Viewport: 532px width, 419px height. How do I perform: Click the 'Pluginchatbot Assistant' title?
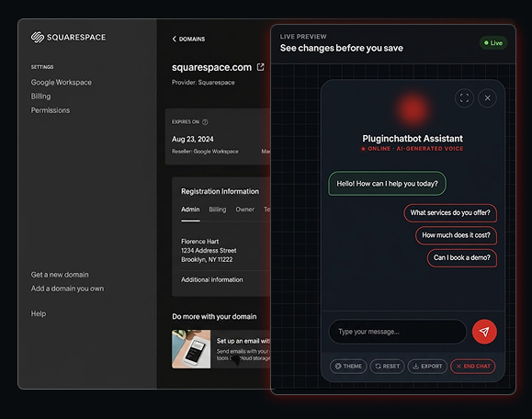click(413, 139)
